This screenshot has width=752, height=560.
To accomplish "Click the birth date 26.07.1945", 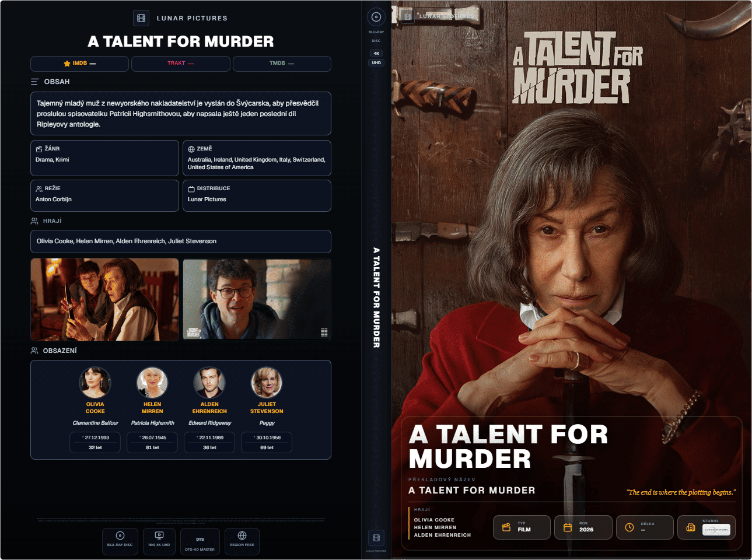I will click(x=154, y=437).
